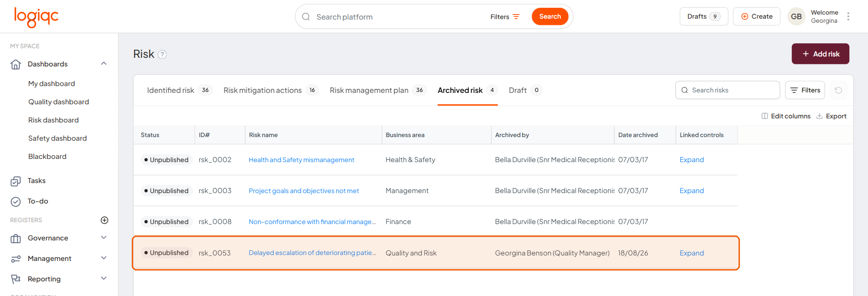Image resolution: width=868 pixels, height=296 pixels.
Task: Click the Quality and Risk business area cell
Action: tap(411, 253)
